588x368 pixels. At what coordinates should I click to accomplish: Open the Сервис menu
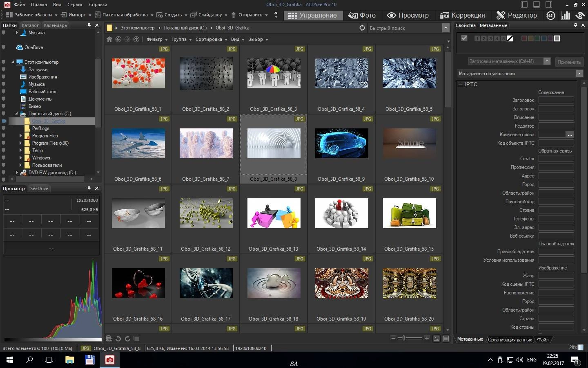(x=75, y=4)
